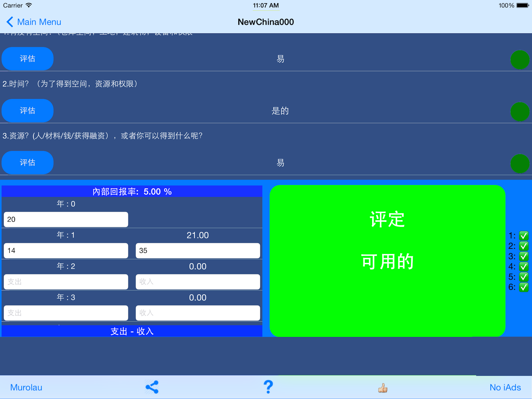Focus year 3 收入 input field
This screenshot has width=532, height=399.
click(x=198, y=313)
